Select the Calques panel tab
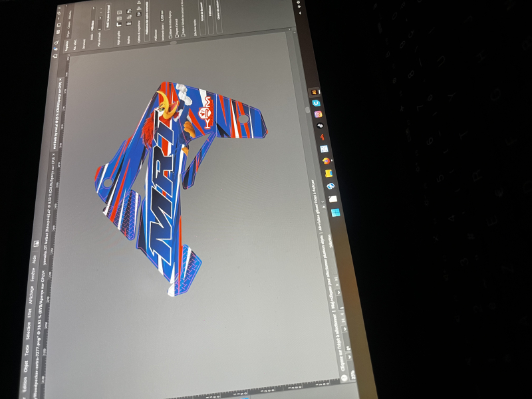The height and width of the screenshot is (399, 532). coord(69,25)
